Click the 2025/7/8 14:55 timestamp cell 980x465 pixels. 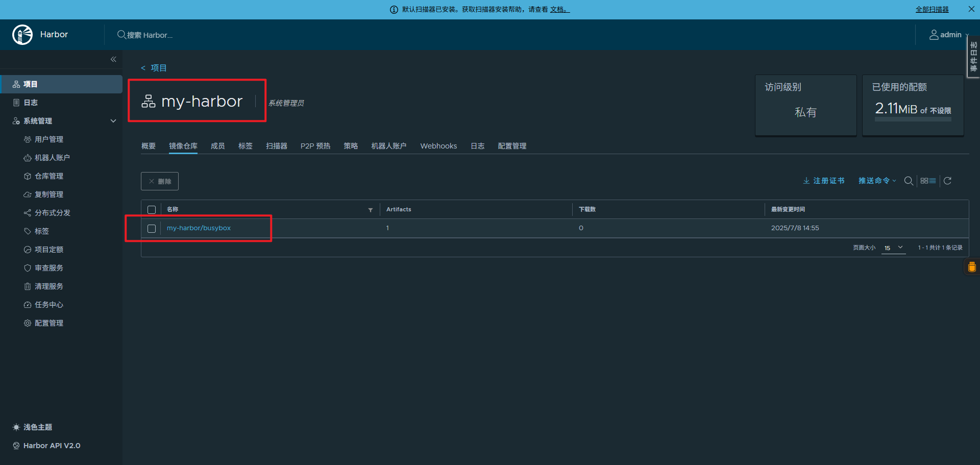(795, 228)
